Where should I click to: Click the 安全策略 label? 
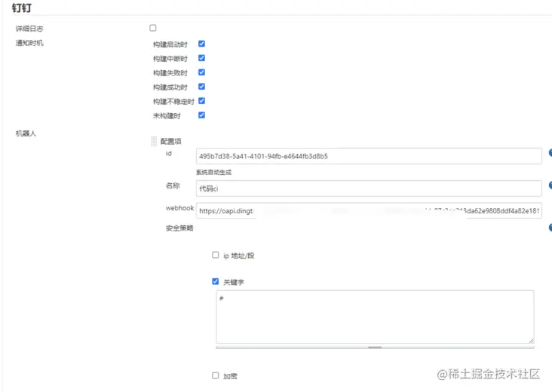[179, 228]
